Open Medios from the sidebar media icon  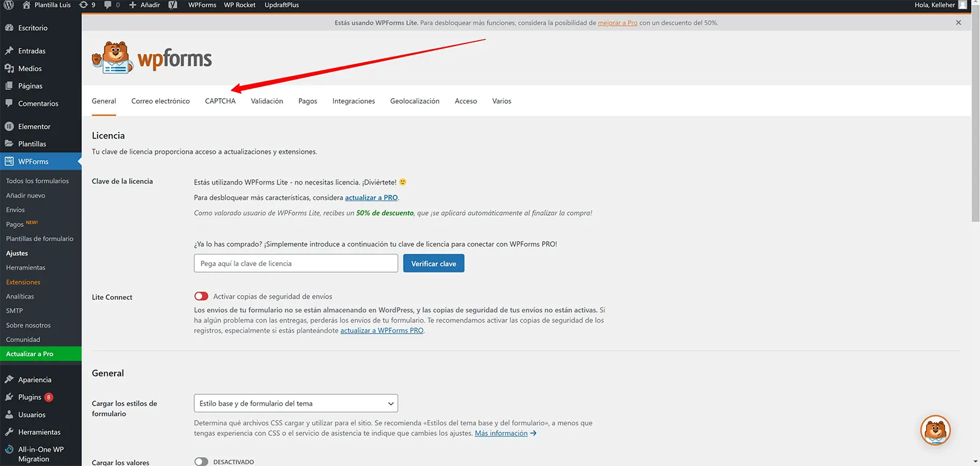click(9, 69)
